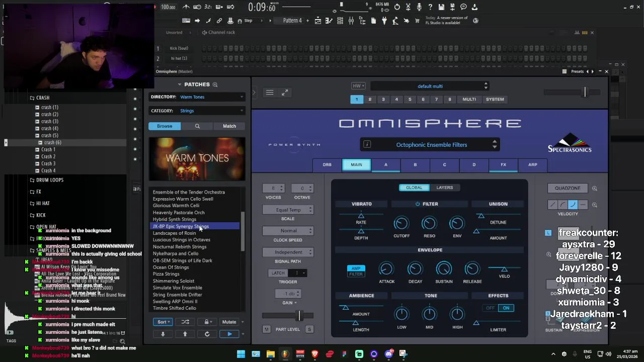This screenshot has height=362, width=644.
Task: Click the filter power toggle icon
Action: pos(418,204)
